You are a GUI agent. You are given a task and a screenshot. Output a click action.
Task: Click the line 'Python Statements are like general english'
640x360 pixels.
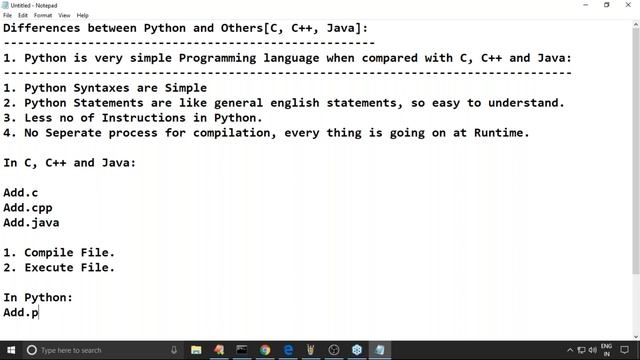coord(284,103)
